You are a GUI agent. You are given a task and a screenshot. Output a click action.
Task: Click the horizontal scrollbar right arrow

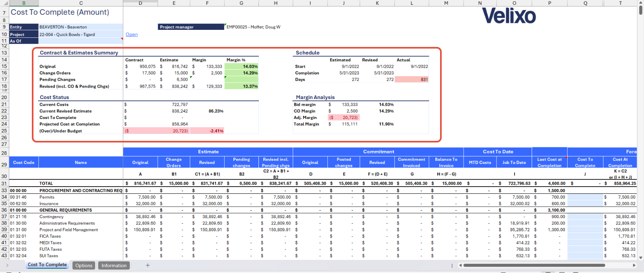[x=634, y=265]
